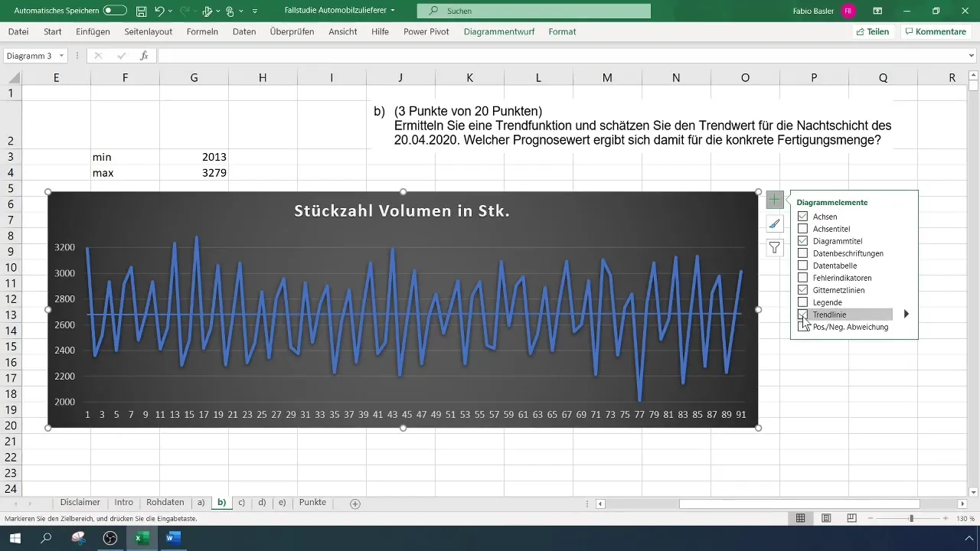
Task: Click the drawing pen quick access icon
Action: 206,11
